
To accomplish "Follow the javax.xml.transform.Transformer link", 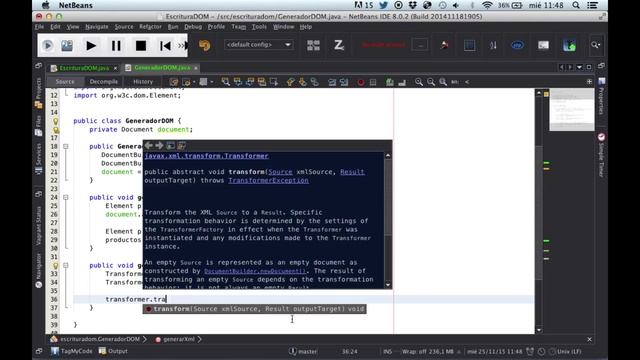I will tap(207, 156).
